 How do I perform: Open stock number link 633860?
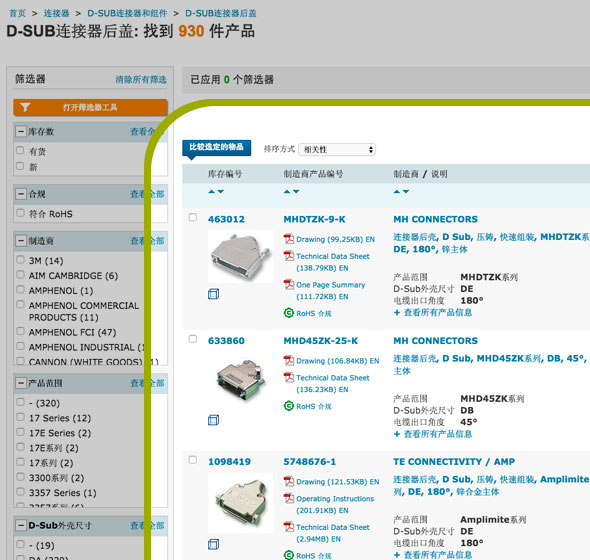tap(226, 341)
